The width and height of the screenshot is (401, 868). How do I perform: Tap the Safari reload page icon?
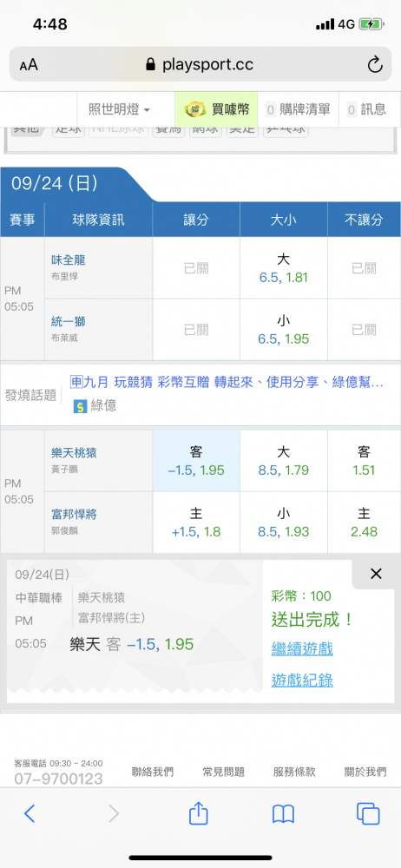coord(375,65)
